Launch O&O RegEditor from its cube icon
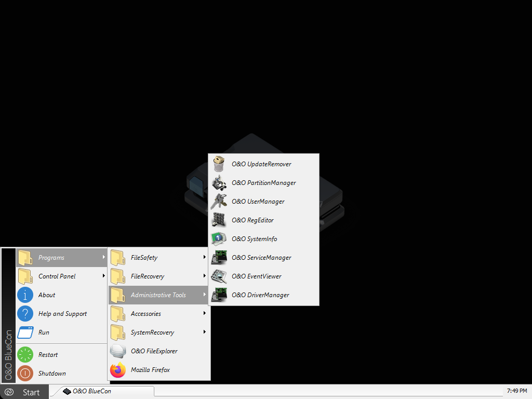Viewport: 532px width, 399px height. (x=219, y=220)
